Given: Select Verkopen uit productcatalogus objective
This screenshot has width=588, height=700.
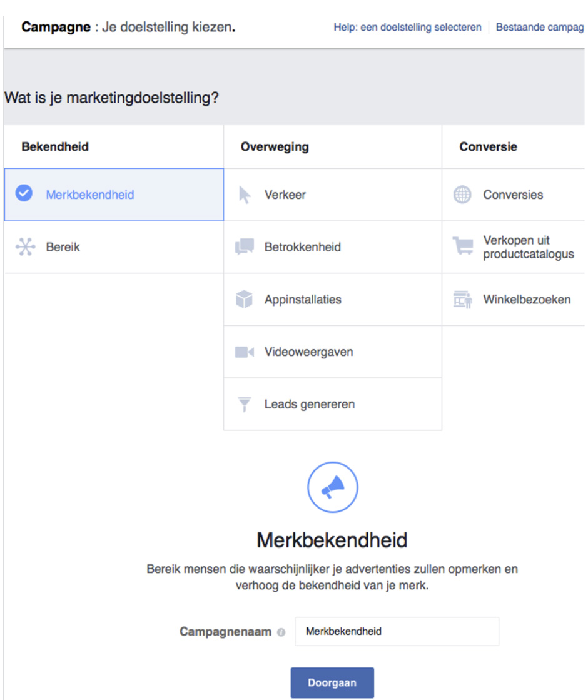Looking at the screenshot, I should [514, 247].
